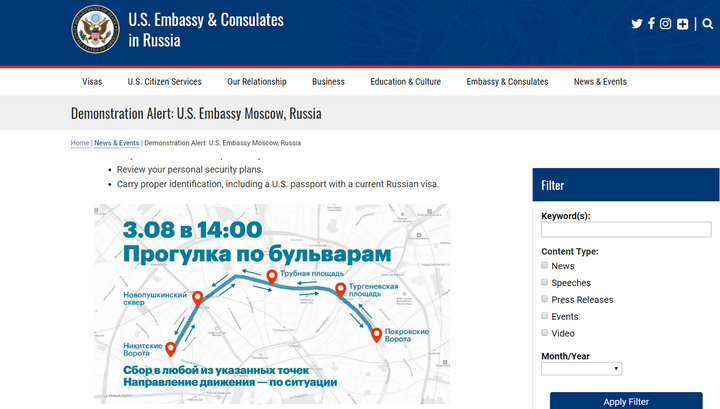
Task: Click the plus more-social-links icon
Action: click(x=682, y=24)
